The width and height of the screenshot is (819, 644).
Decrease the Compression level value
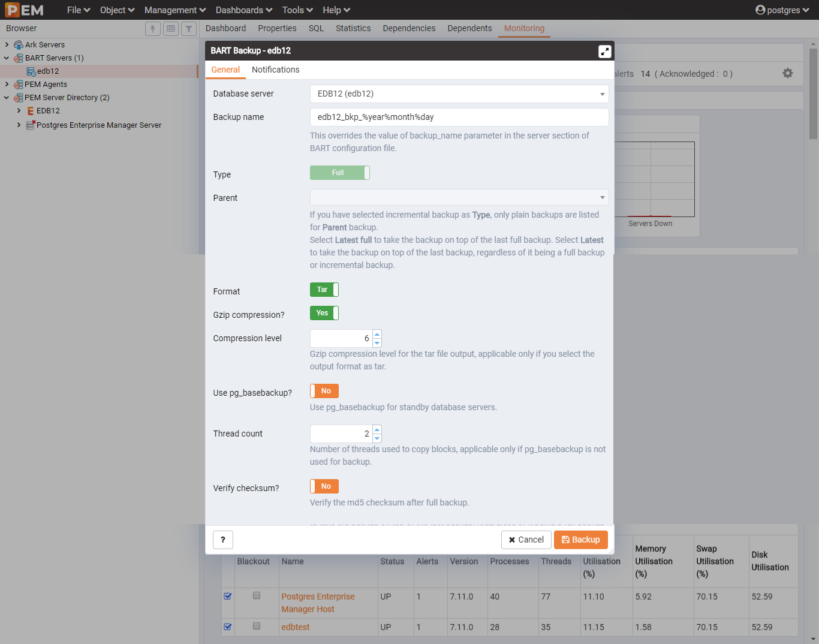[x=377, y=343]
